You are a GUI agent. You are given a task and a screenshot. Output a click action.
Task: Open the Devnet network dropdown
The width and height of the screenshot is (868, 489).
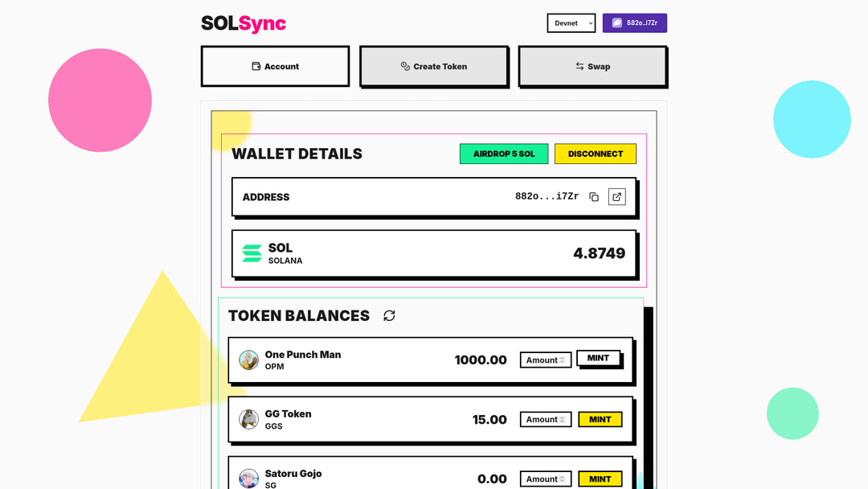571,23
